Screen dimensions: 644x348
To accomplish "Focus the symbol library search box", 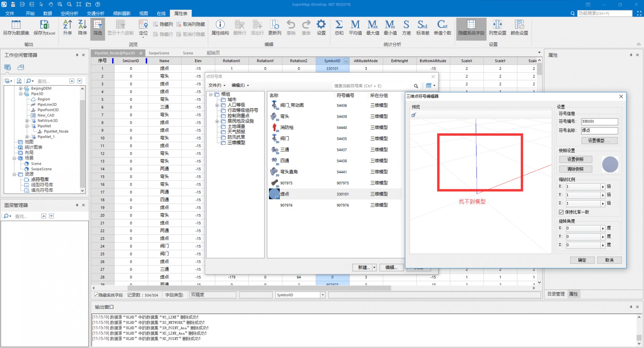I will pyautogui.click(x=372, y=86).
